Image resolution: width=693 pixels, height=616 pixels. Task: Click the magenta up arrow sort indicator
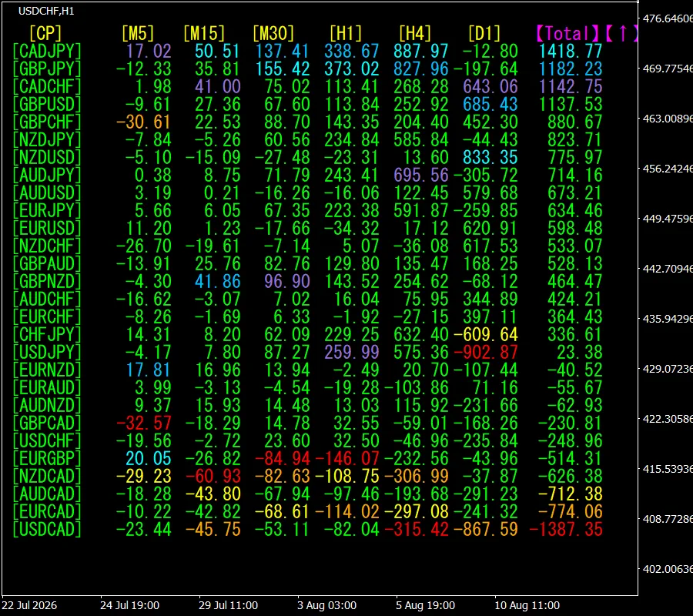[x=623, y=34]
